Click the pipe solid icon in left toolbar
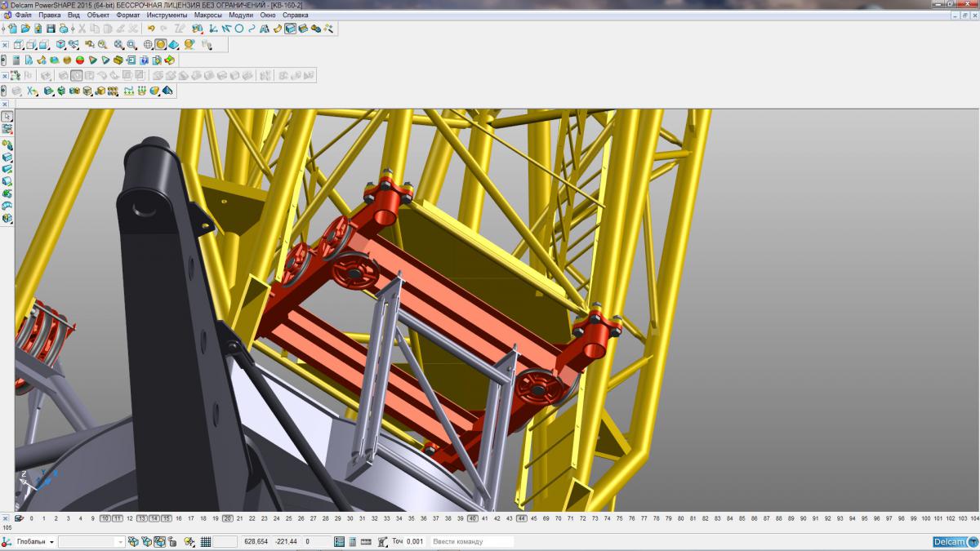 7,205
